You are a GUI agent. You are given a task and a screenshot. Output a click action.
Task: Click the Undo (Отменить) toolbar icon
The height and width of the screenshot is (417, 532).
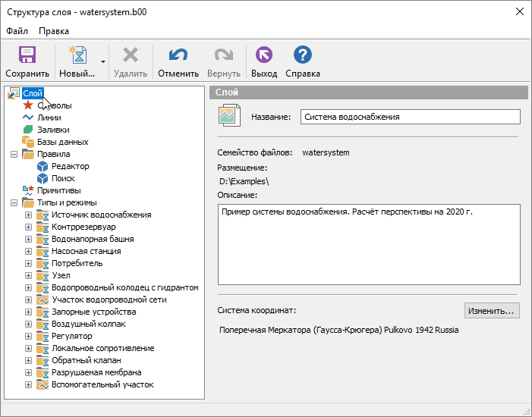[178, 55]
